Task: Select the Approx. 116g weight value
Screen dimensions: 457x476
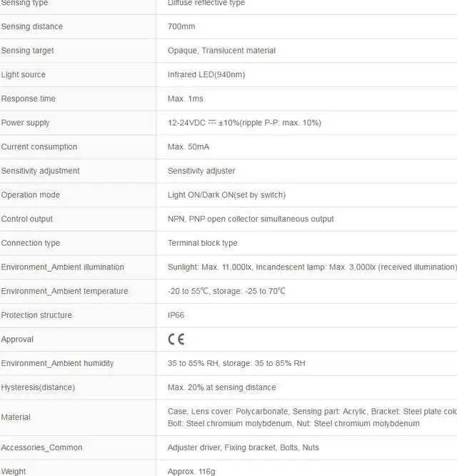Action: pyautogui.click(x=190, y=472)
